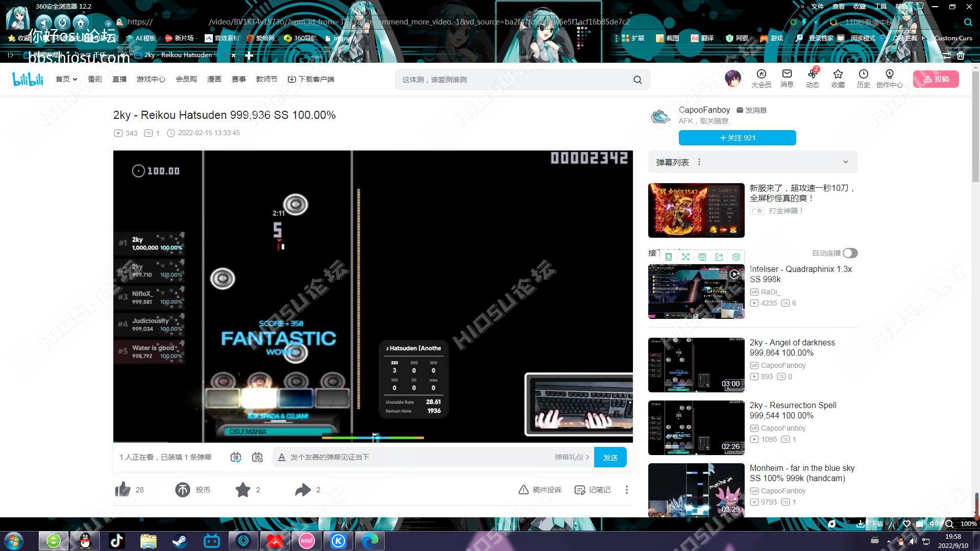Viewport: 980px width, 551px height.
Task: Click 发消息 next to CapooFanboy
Action: 751,110
